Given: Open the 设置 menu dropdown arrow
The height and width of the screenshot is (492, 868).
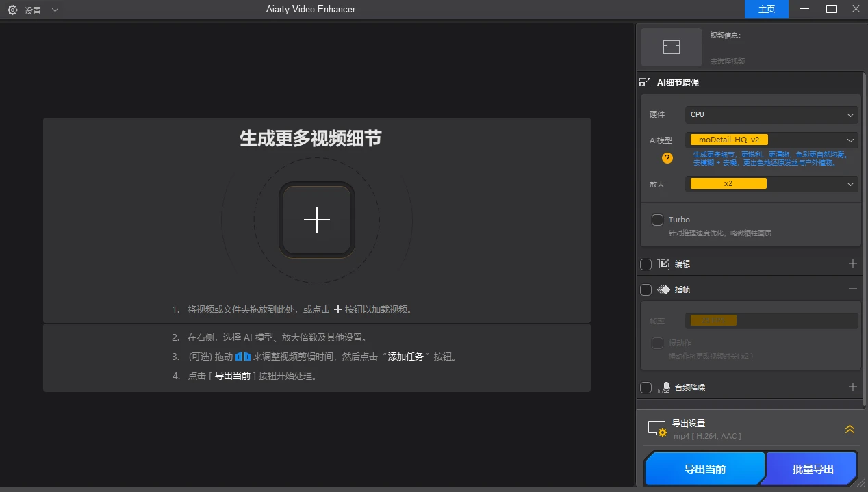Looking at the screenshot, I should click(54, 10).
